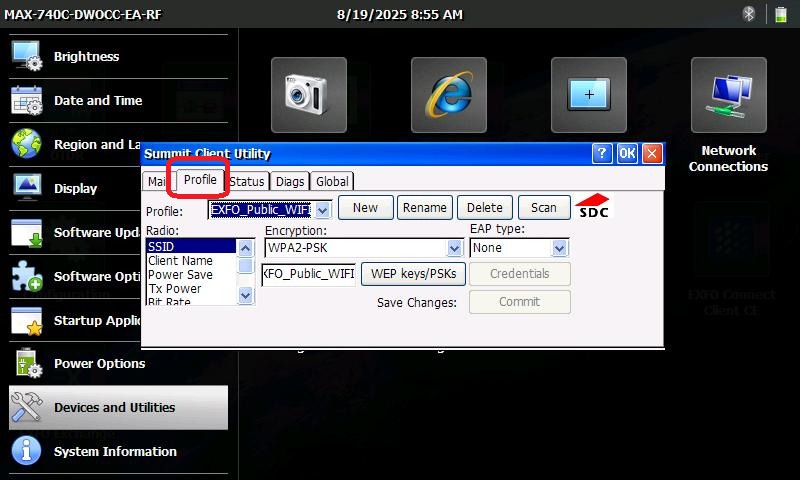Image resolution: width=800 pixels, height=480 pixels.
Task: Expand the EAP type dropdown
Action: [560, 248]
